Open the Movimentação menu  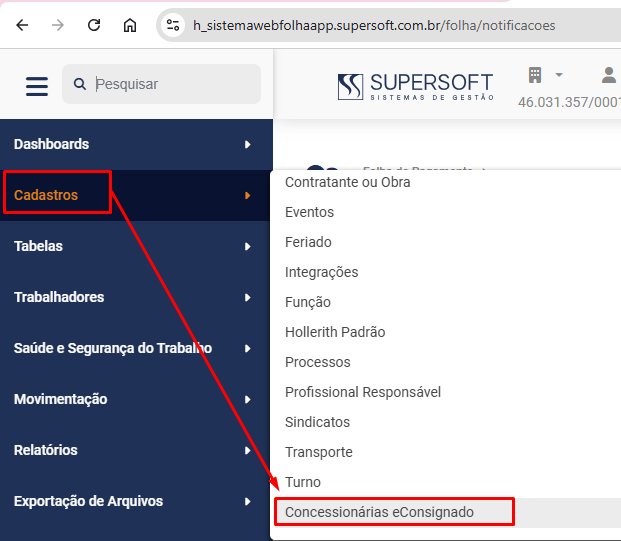(136, 399)
